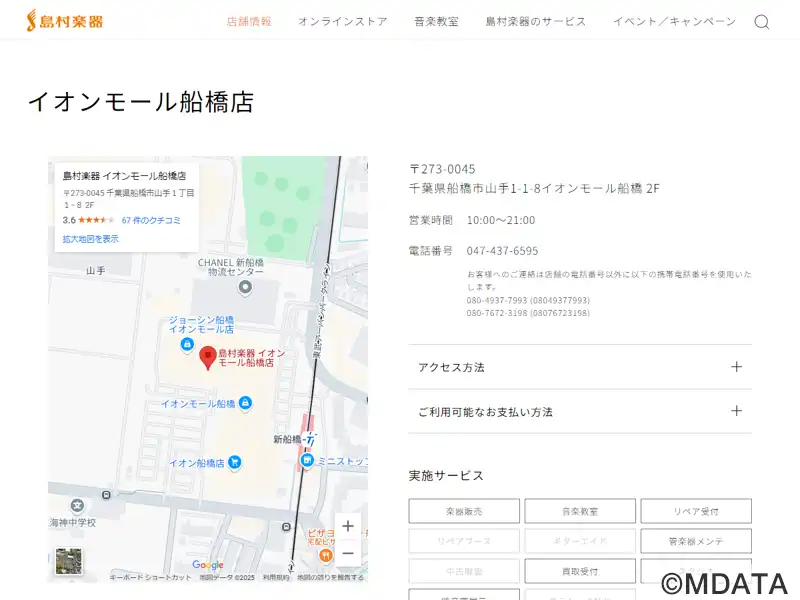The width and height of the screenshot is (800, 600).
Task: Click the 新船橋 station icon
Action: point(310,439)
